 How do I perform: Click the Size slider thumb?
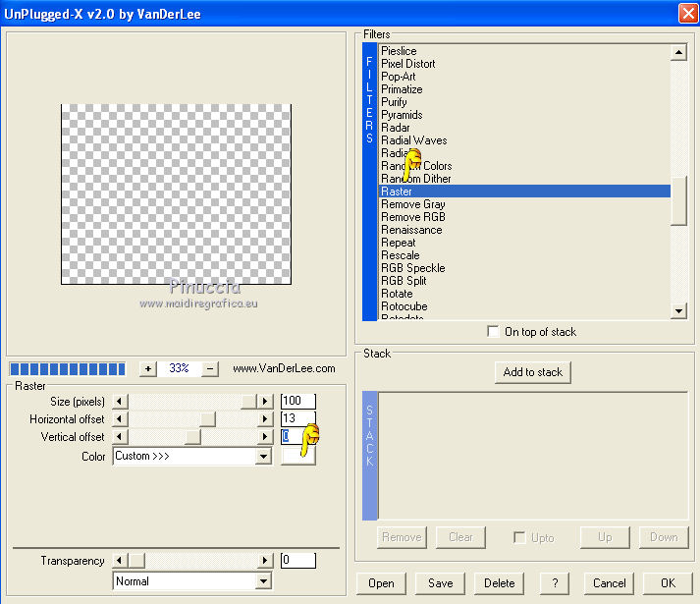click(248, 401)
